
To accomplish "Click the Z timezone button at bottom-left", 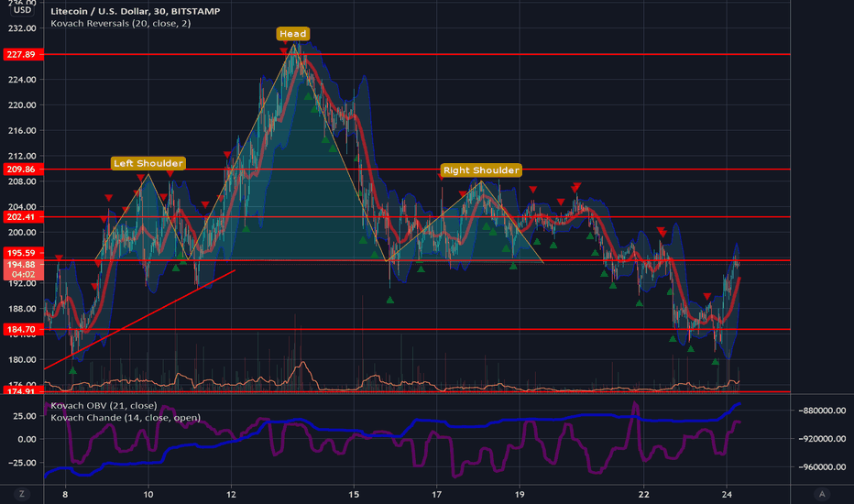I will pyautogui.click(x=22, y=494).
